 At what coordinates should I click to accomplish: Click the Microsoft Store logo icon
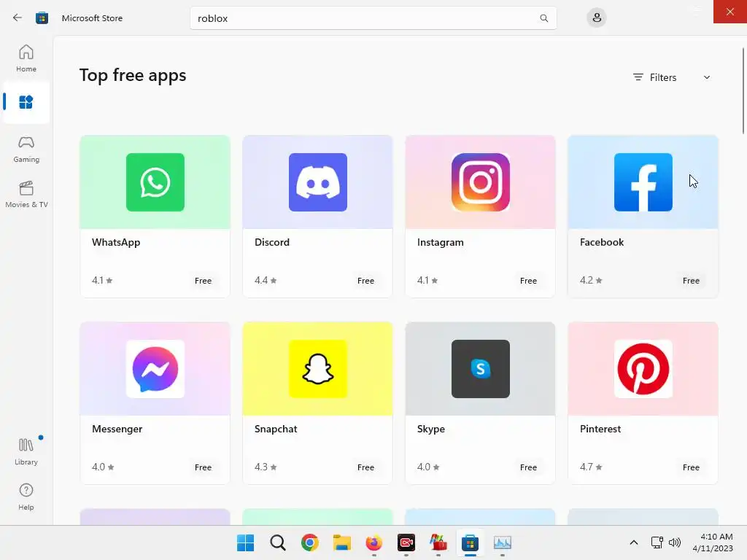point(42,18)
